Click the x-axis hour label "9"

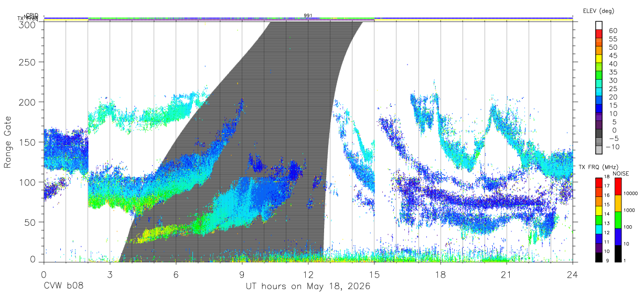pyautogui.click(x=242, y=274)
